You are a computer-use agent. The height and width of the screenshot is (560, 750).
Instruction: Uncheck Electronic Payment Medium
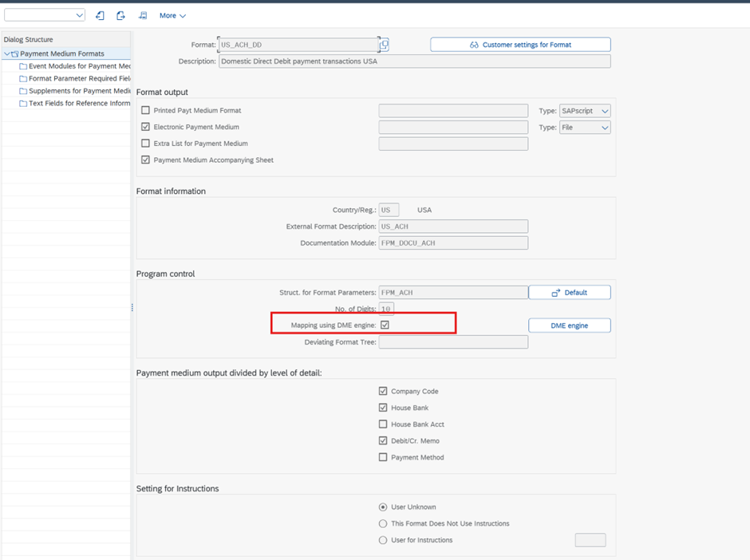(145, 127)
